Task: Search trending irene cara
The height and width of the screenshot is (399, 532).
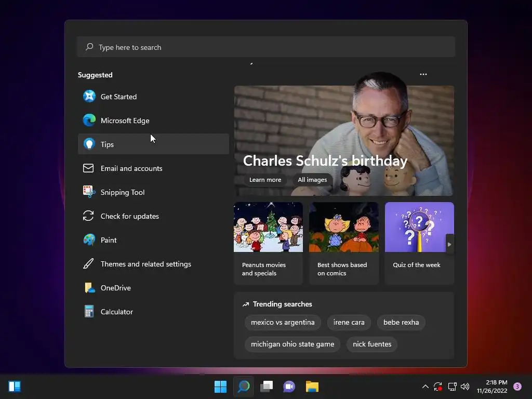Action: pyautogui.click(x=349, y=322)
